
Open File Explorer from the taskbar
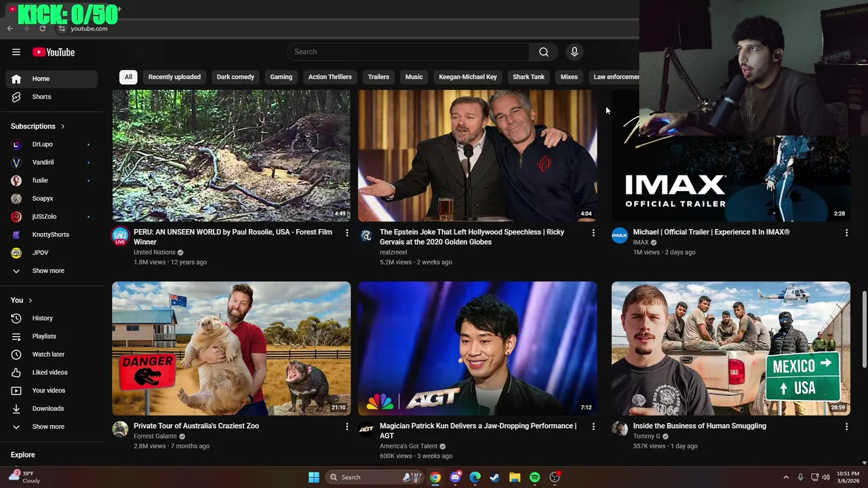coord(515,477)
